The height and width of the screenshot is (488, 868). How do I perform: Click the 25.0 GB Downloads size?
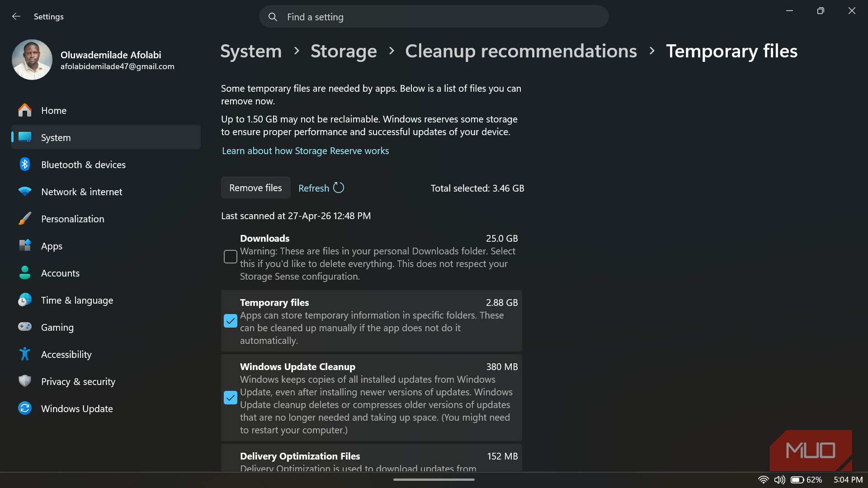click(502, 238)
